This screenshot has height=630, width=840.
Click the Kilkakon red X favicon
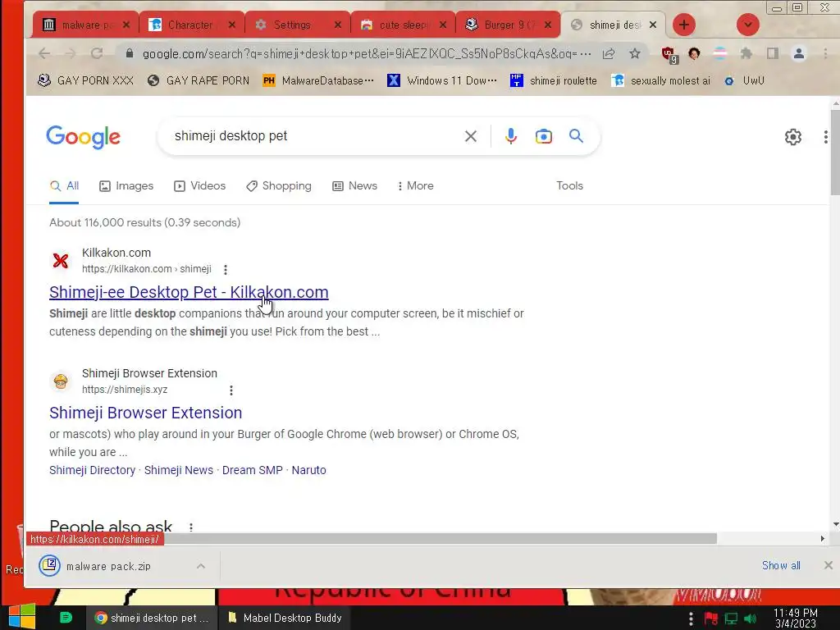pos(61,261)
